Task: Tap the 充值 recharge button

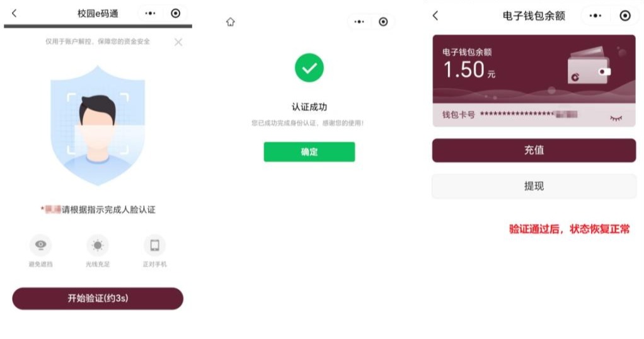Action: pyautogui.click(x=534, y=151)
